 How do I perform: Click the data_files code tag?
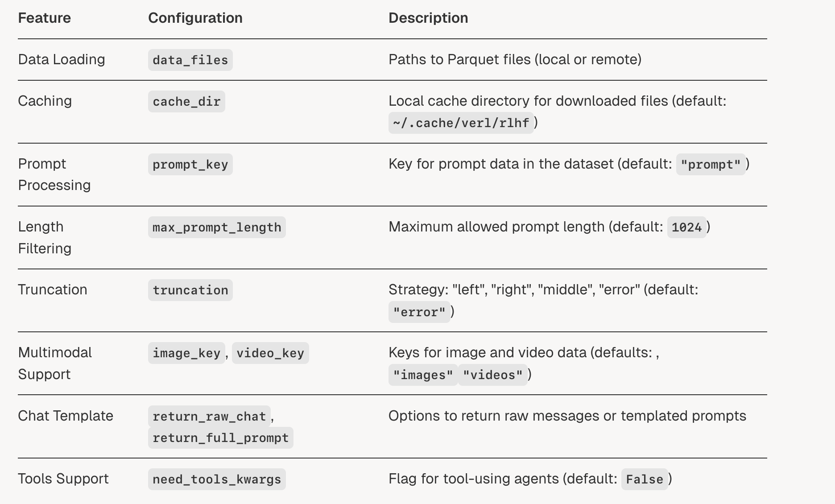(190, 60)
